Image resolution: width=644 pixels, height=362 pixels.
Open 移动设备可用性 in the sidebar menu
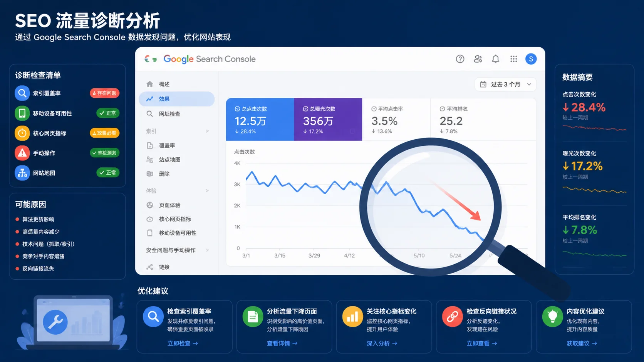click(x=177, y=233)
